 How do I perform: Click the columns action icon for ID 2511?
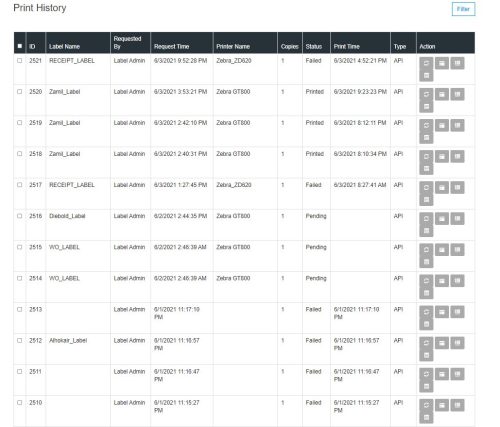pos(457,374)
